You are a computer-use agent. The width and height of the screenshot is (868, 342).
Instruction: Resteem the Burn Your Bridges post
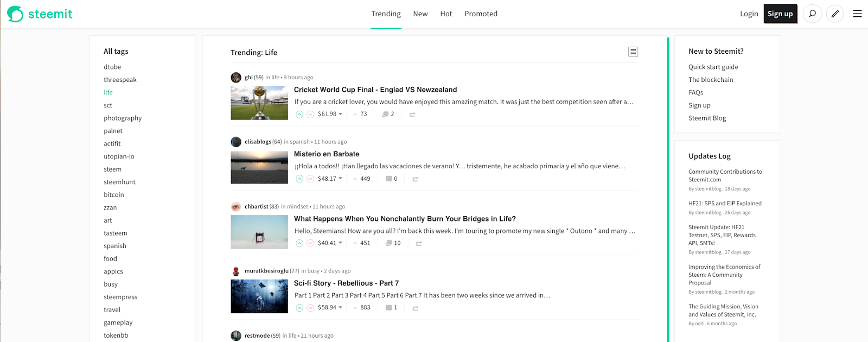pyautogui.click(x=419, y=244)
